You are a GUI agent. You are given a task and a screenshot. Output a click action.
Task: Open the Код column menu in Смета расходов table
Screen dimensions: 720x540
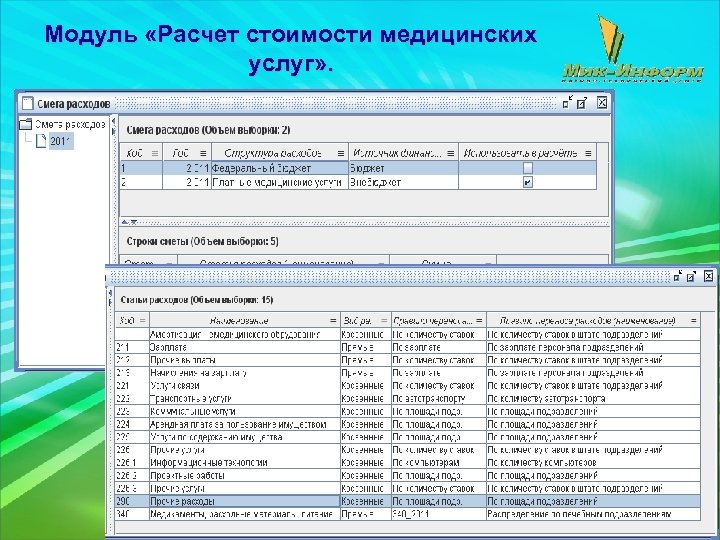coord(155,153)
